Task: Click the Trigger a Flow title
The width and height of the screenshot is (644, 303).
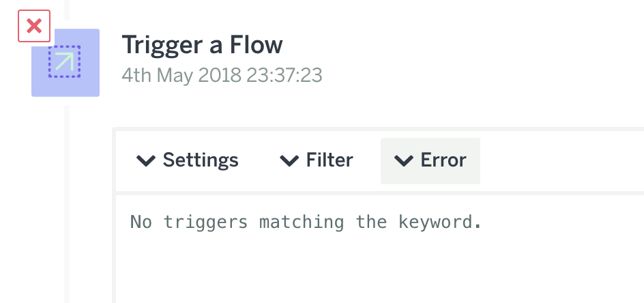Action: (x=202, y=44)
